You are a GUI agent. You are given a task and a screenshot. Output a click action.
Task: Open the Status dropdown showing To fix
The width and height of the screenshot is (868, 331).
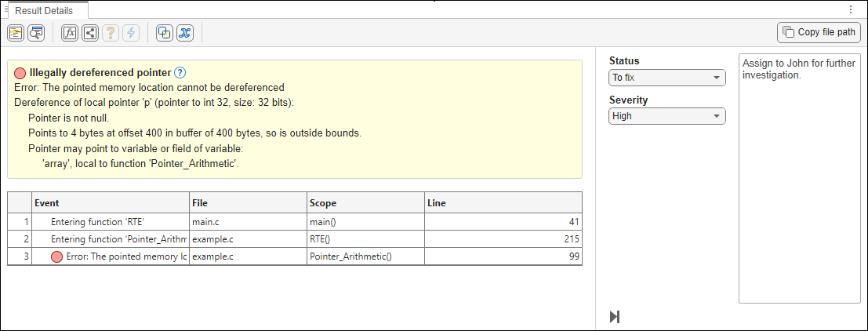667,78
